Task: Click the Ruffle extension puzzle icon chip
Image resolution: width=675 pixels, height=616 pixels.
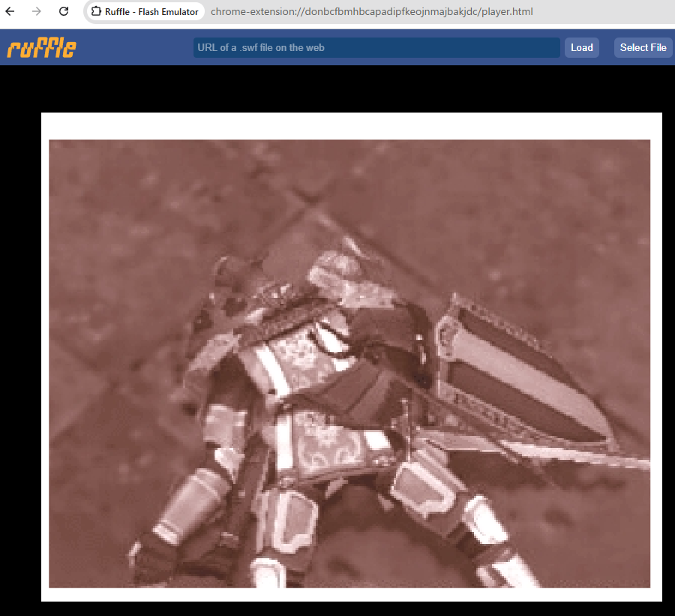Action: (x=145, y=12)
